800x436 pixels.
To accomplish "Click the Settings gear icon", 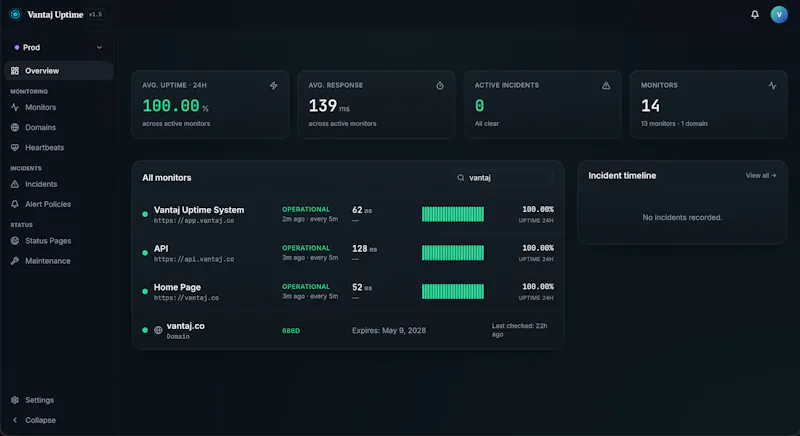I will click(15, 400).
